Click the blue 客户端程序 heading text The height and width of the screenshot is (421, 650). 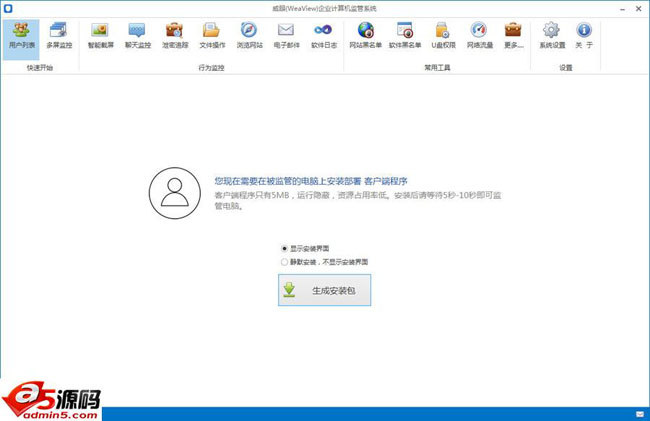pos(386,181)
